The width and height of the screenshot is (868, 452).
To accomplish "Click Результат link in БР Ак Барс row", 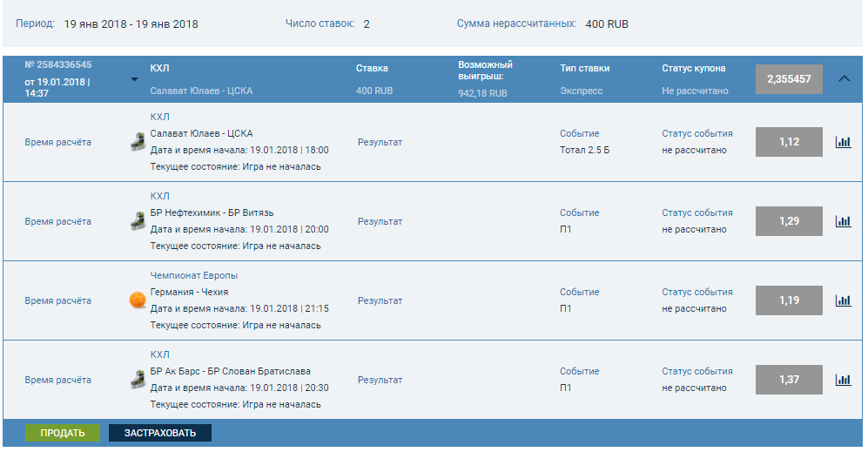I will (x=380, y=380).
